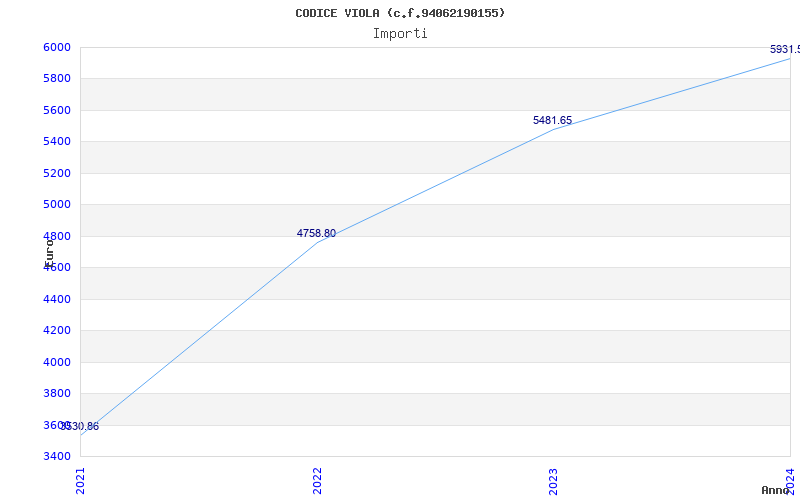Click the 5000 y-axis label
Viewport: 800px width, 500px height.
click(x=57, y=205)
